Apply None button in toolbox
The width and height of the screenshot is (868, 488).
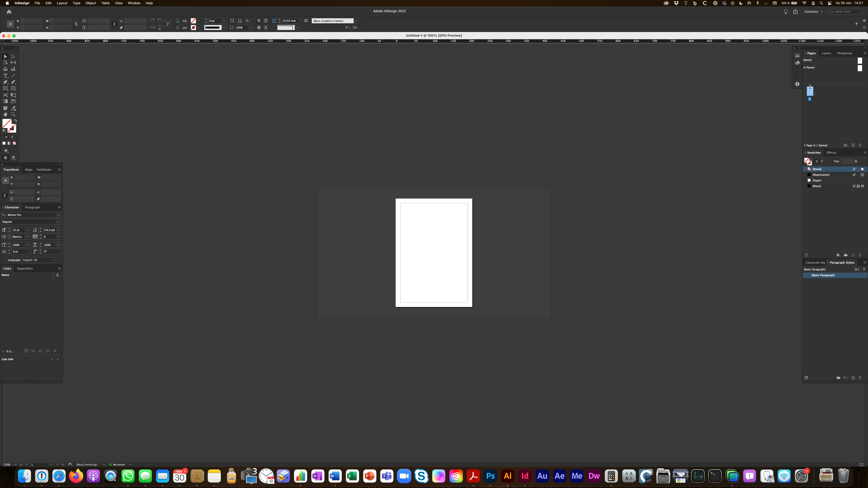click(14, 143)
